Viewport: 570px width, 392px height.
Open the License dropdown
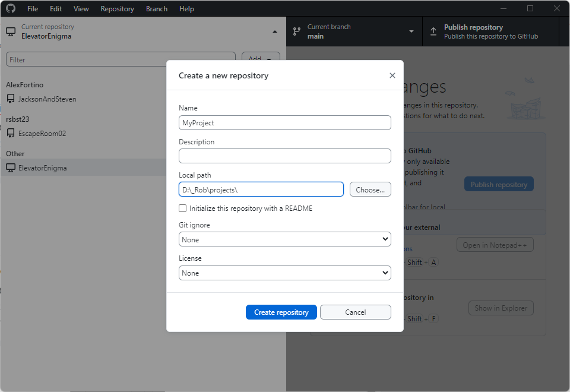coord(284,273)
